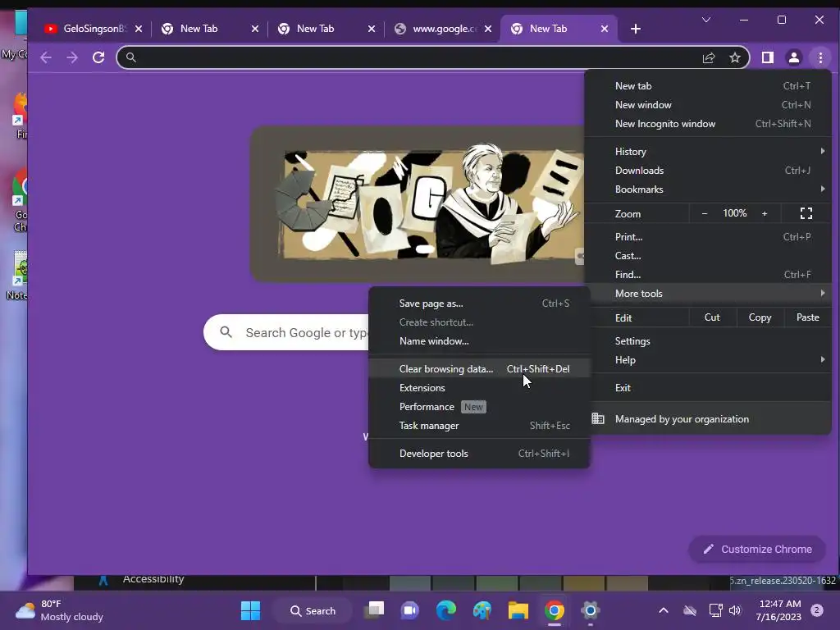
Task: Open the profile avatar icon
Action: click(794, 57)
